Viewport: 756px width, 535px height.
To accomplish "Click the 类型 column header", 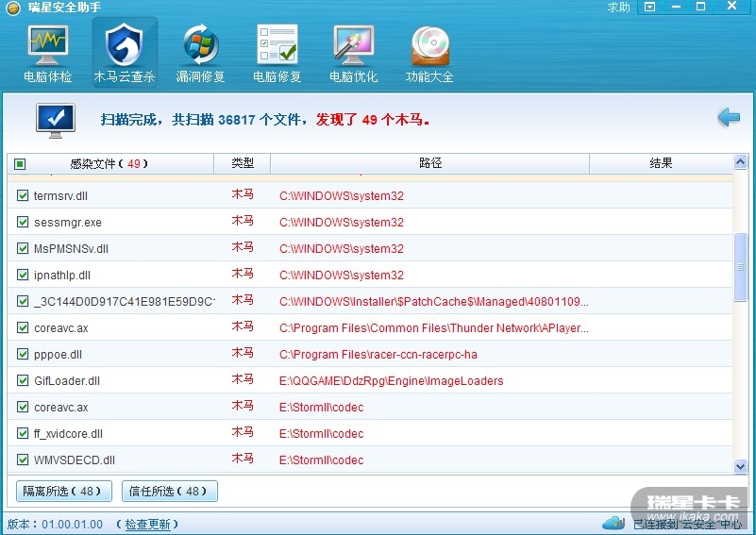I will click(x=242, y=164).
